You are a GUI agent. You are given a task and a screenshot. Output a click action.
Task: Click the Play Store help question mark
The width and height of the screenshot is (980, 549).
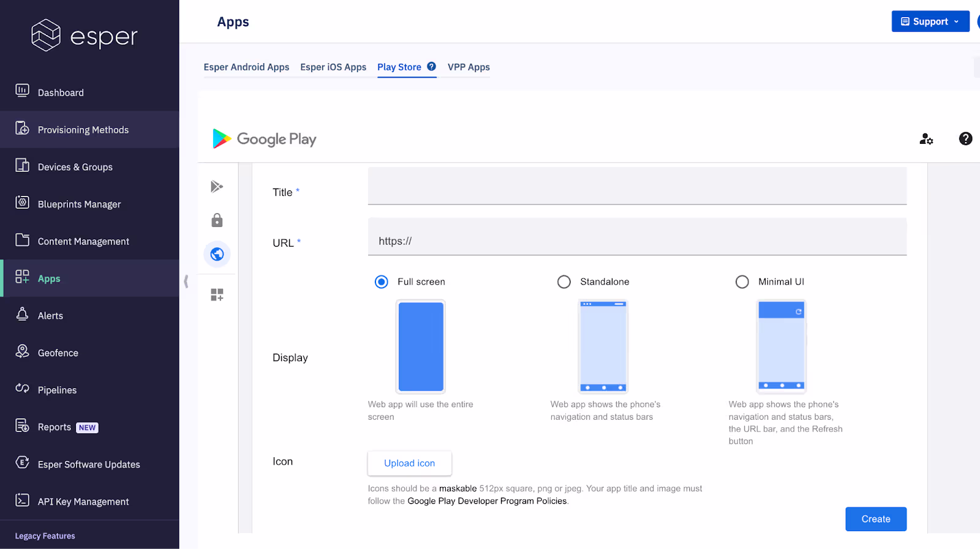(432, 67)
